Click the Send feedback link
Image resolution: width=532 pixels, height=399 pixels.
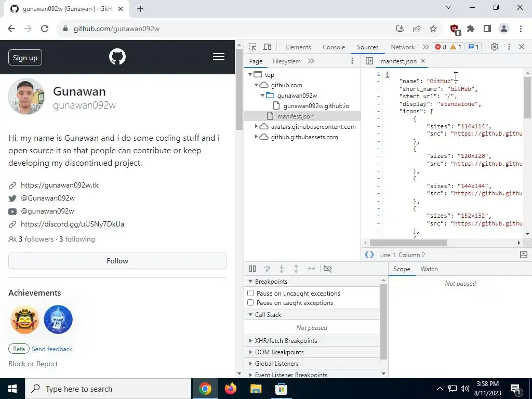coord(52,349)
